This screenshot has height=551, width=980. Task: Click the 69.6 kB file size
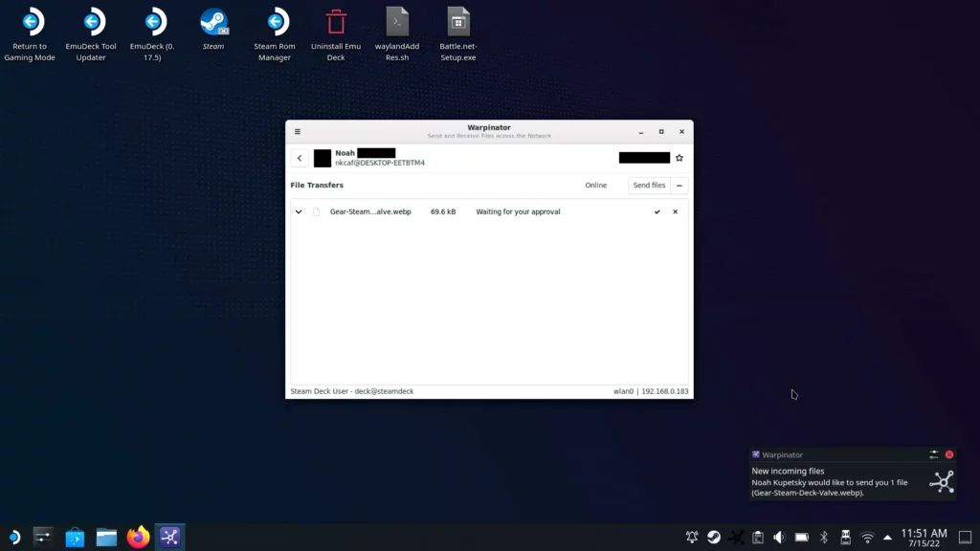[443, 211]
